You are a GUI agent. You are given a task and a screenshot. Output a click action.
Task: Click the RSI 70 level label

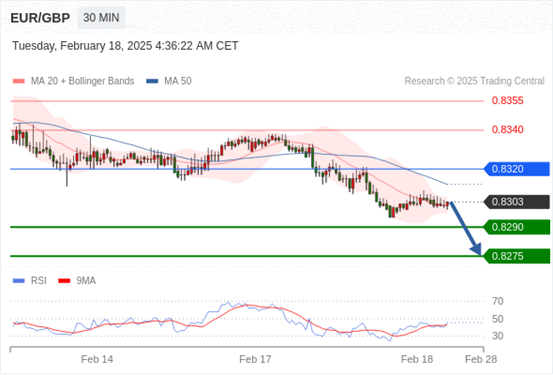click(498, 301)
